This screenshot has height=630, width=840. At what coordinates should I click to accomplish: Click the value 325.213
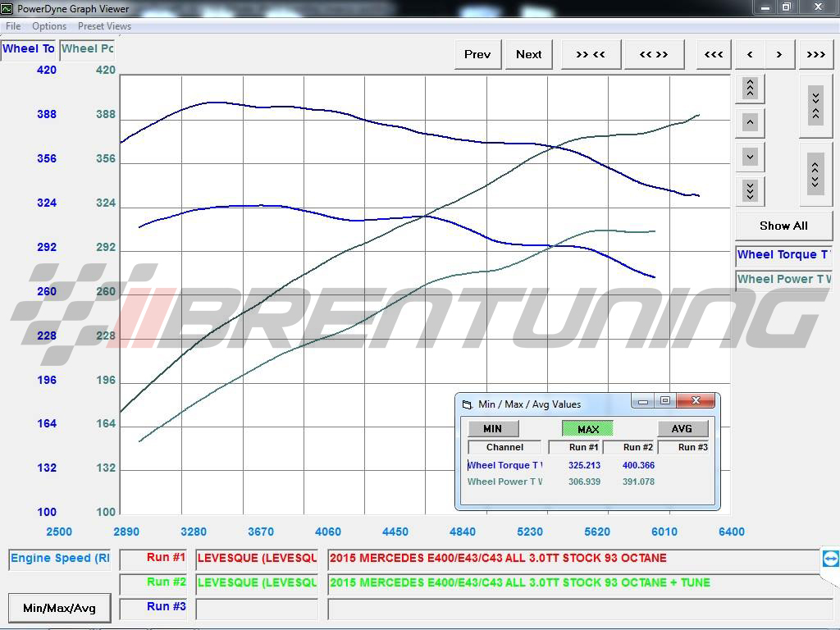pyautogui.click(x=584, y=466)
